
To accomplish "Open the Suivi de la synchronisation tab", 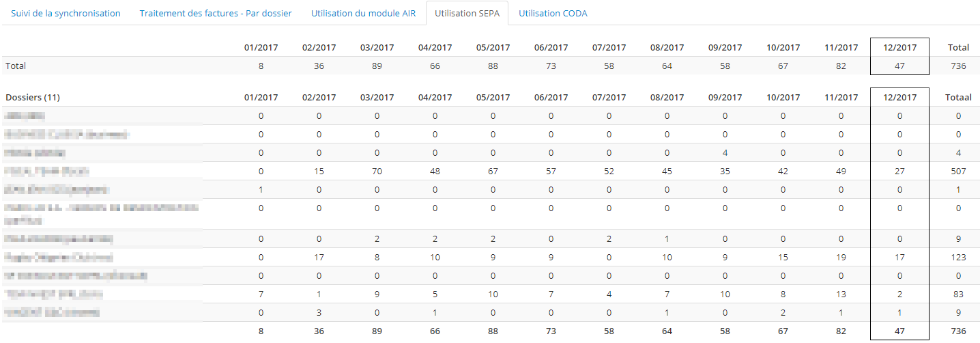I will click(66, 13).
